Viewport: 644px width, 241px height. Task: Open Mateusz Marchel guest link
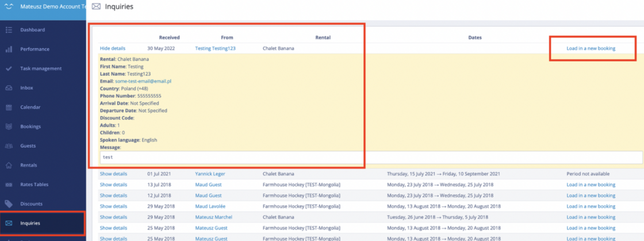214,217
